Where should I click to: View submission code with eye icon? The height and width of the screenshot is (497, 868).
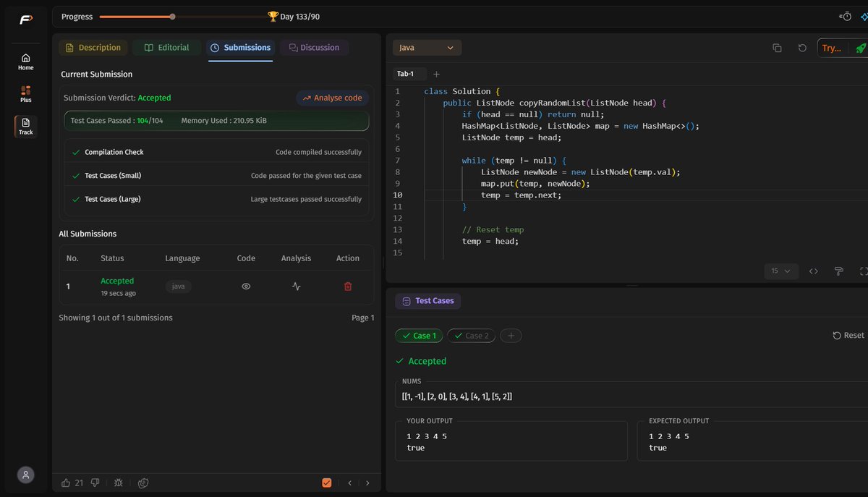[x=246, y=286]
